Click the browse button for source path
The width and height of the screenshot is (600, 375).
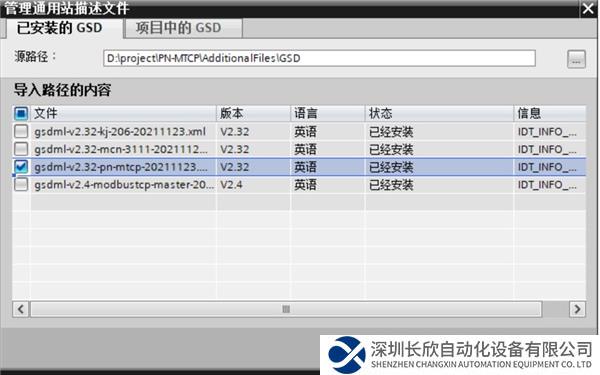(576, 59)
